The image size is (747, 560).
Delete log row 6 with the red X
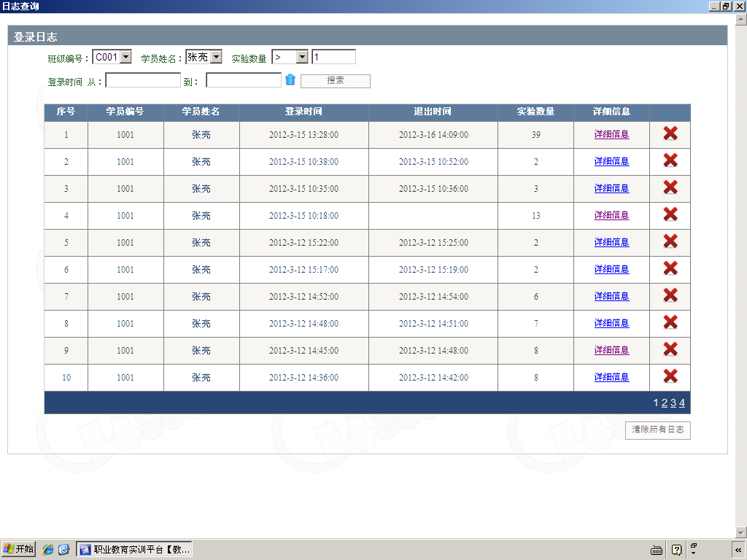click(x=670, y=268)
